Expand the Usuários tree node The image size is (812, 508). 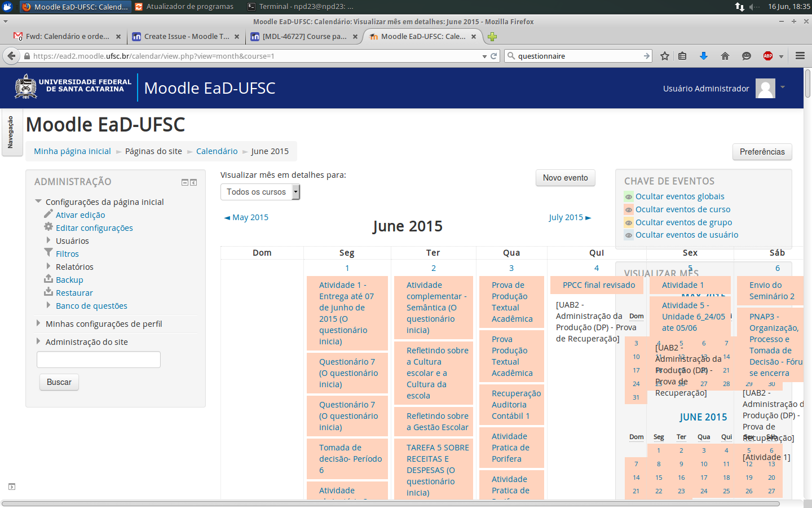click(48, 240)
